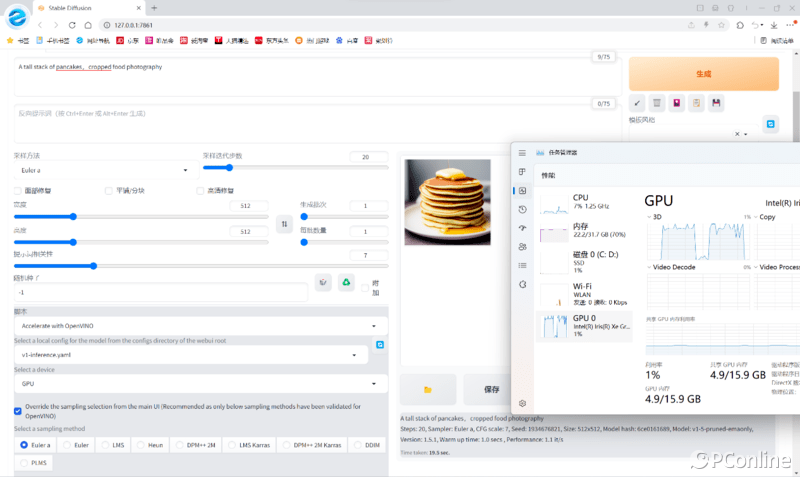Click the floppy disk save style icon
This screenshot has width=800, height=477.
click(x=716, y=103)
